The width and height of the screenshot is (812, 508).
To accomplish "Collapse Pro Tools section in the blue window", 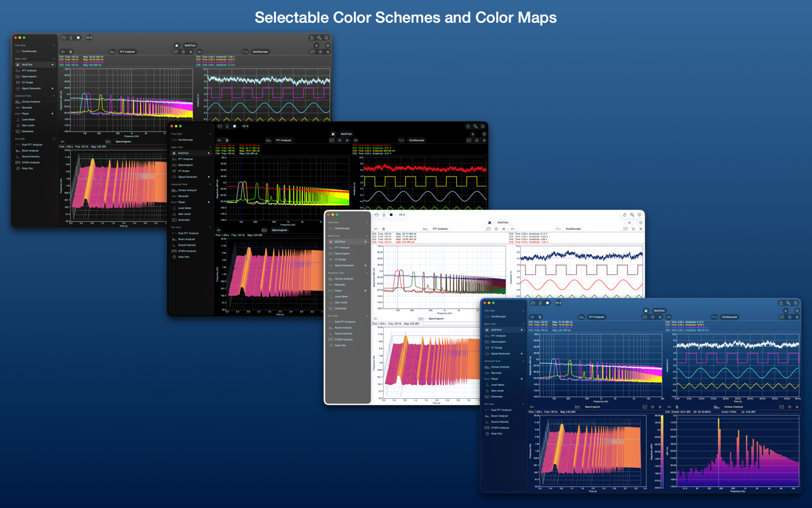I will click(x=523, y=404).
